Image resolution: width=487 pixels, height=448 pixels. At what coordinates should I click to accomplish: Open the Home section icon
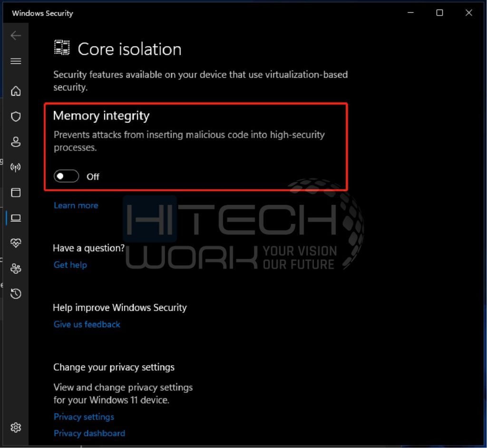tap(16, 91)
